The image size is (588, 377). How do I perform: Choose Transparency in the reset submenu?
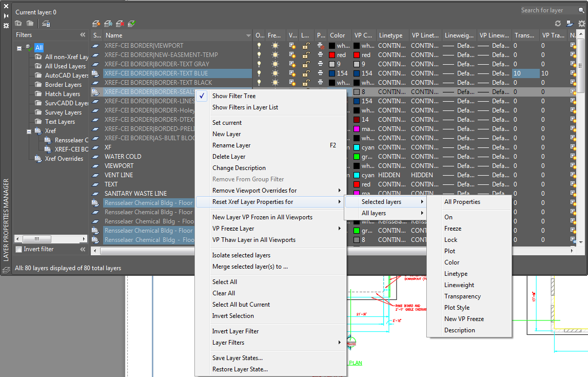tap(462, 296)
